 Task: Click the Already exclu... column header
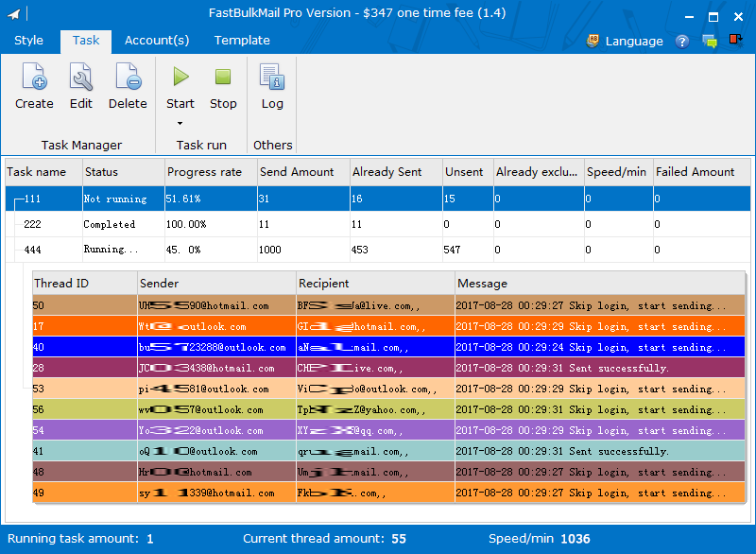click(539, 172)
